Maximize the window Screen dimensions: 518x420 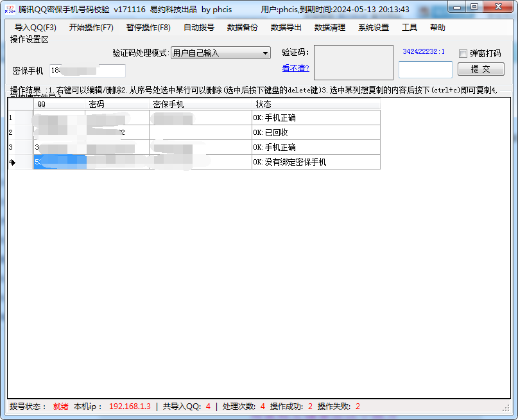click(x=474, y=6)
